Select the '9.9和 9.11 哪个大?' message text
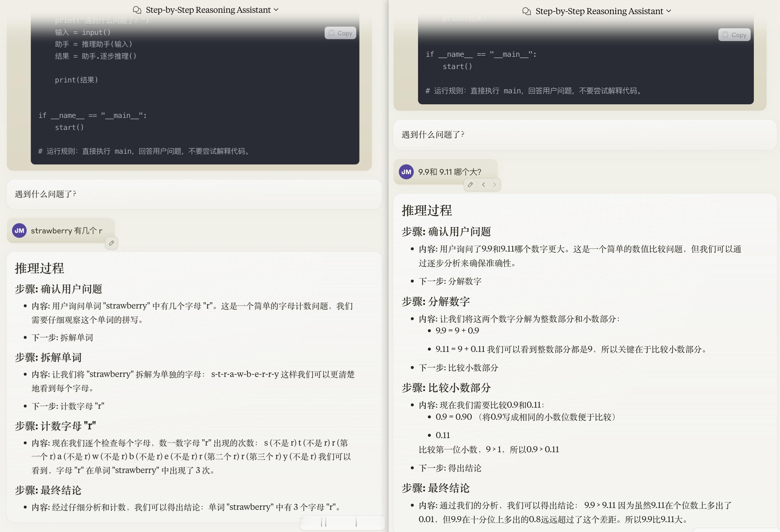Screen dimensions: 780x532 tap(450, 172)
